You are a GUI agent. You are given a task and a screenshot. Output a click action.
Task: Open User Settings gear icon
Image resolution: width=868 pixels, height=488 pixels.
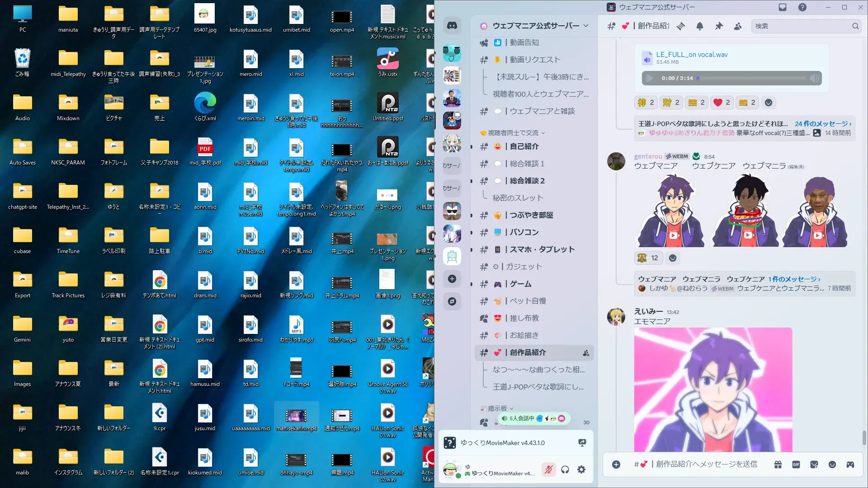pyautogui.click(x=581, y=470)
